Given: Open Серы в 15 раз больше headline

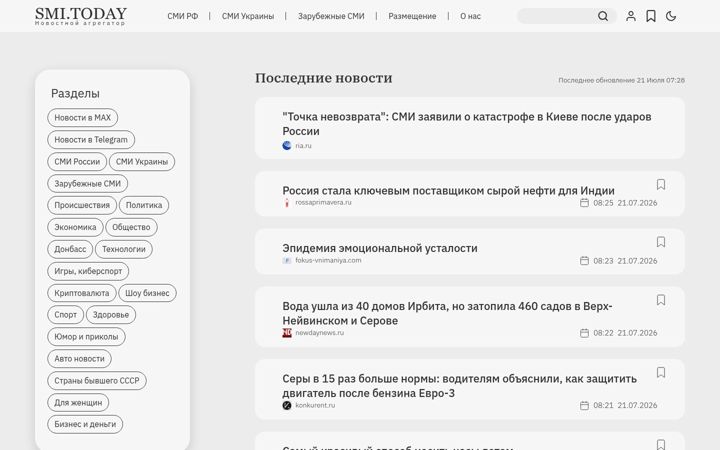Looking at the screenshot, I should pyautogui.click(x=460, y=386).
